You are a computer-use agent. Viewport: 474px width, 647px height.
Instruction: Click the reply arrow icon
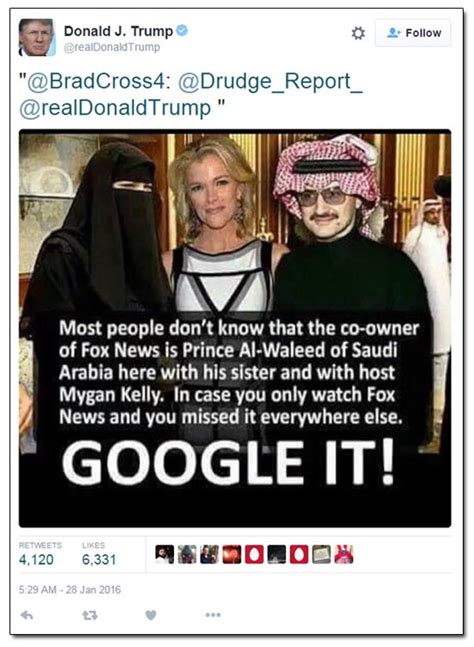27,615
